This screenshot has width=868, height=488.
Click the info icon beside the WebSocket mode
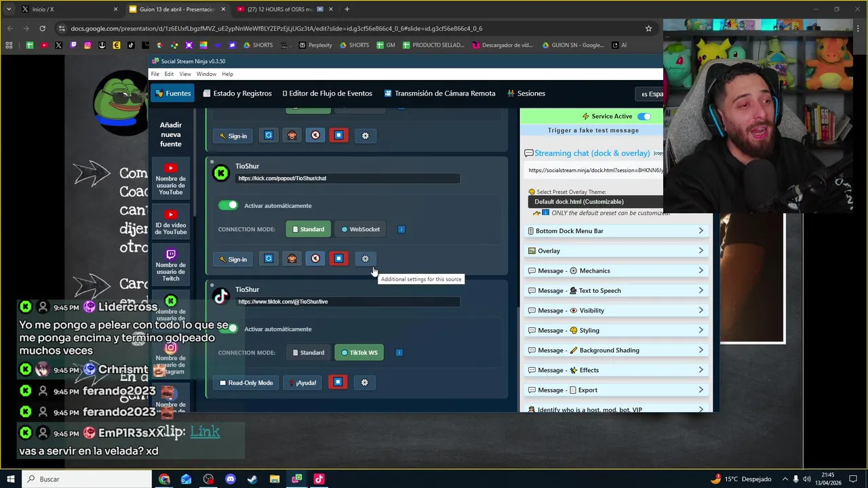point(401,229)
